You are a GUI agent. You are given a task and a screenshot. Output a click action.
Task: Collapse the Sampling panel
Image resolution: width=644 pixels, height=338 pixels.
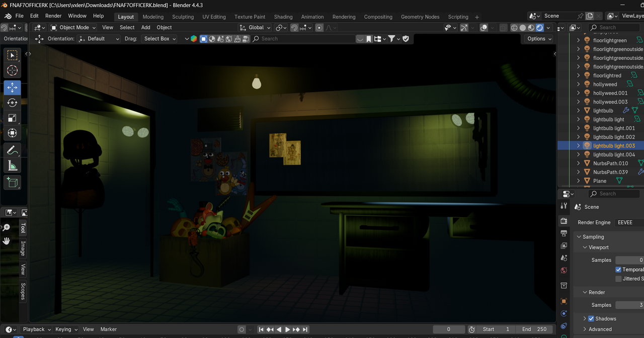tap(593, 237)
